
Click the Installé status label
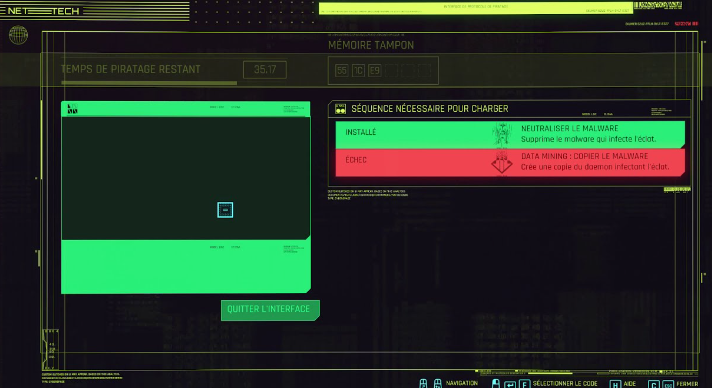[361, 132]
